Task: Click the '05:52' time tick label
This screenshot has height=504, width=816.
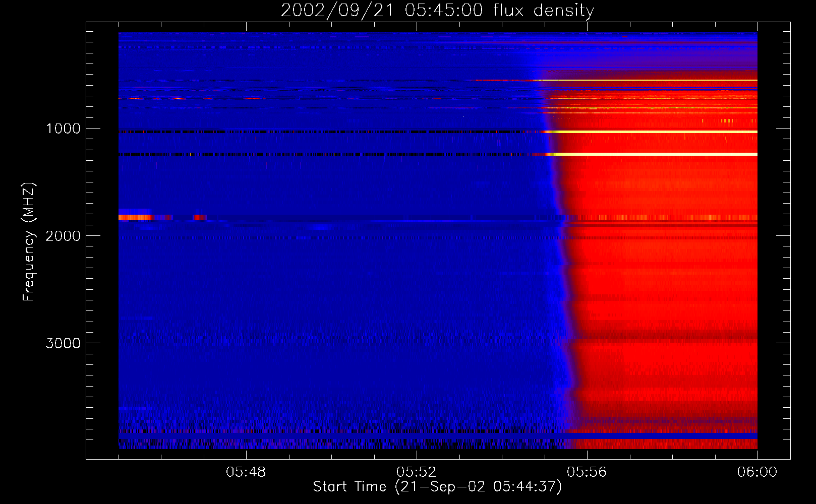Action: click(x=417, y=472)
